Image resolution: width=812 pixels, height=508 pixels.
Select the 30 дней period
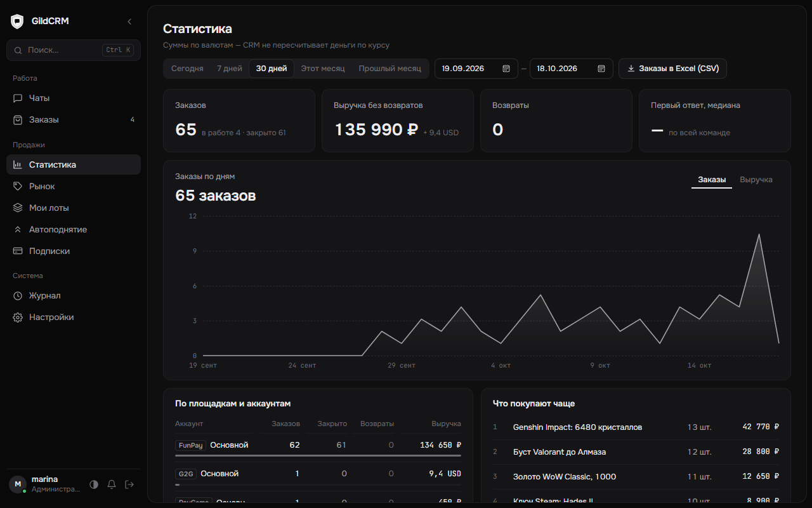(x=272, y=69)
